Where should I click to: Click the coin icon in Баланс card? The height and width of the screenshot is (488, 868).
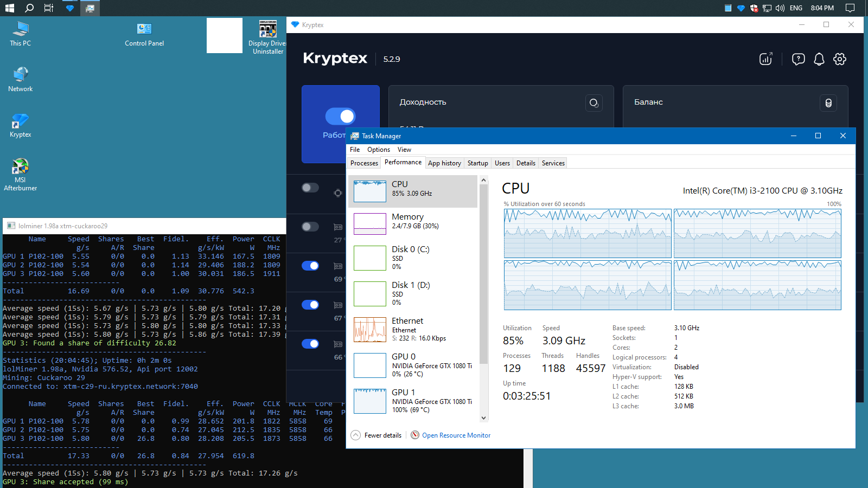coord(828,103)
